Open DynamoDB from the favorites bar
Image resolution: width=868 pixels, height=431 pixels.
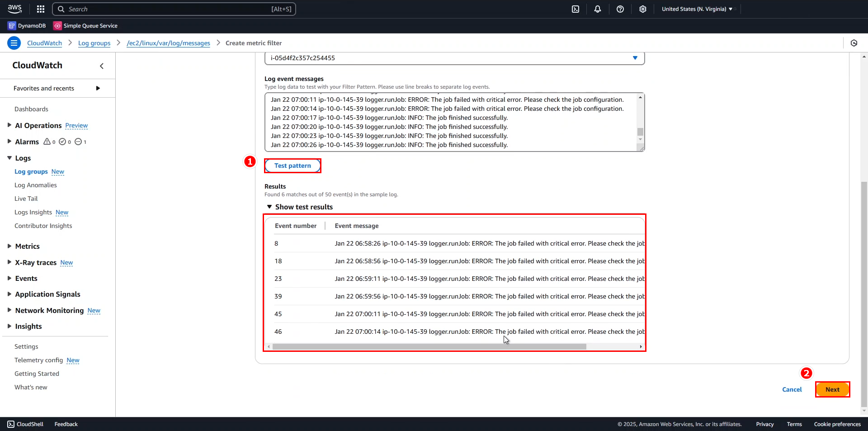tap(26, 26)
